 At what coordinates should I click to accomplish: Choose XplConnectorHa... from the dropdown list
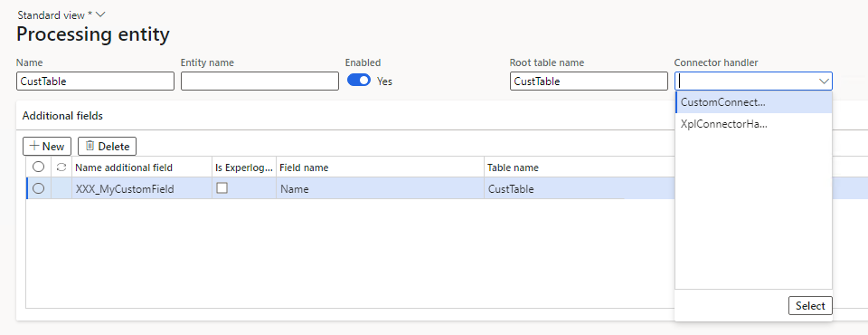coord(754,124)
